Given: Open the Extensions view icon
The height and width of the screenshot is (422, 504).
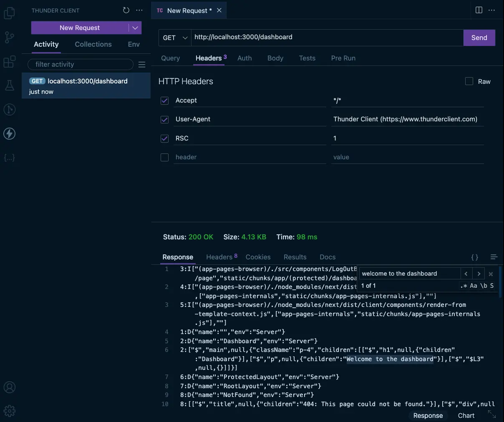Looking at the screenshot, I should (x=9, y=62).
